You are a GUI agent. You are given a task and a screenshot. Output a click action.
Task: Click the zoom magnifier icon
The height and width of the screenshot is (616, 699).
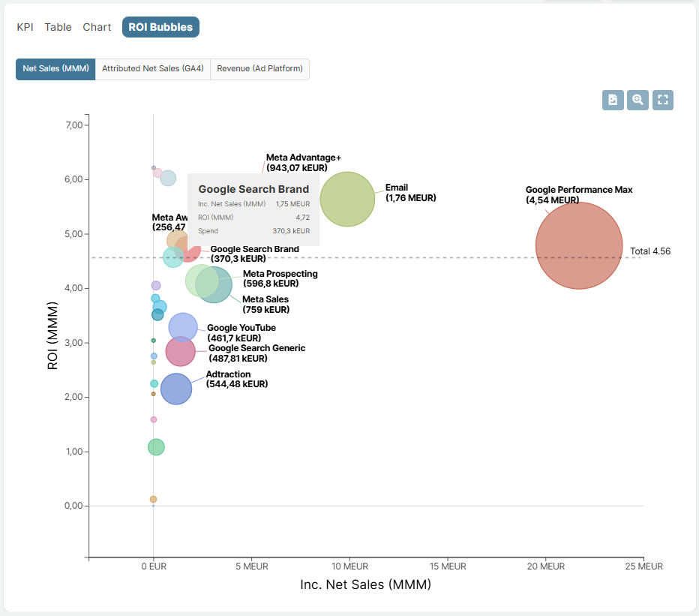[638, 100]
